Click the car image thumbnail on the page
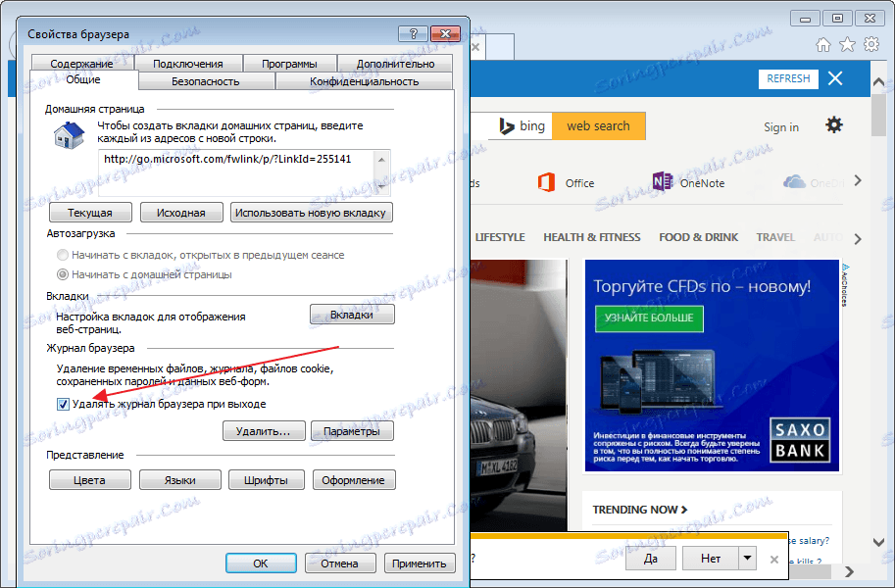Viewport: 895px width, 588px height. click(x=519, y=394)
